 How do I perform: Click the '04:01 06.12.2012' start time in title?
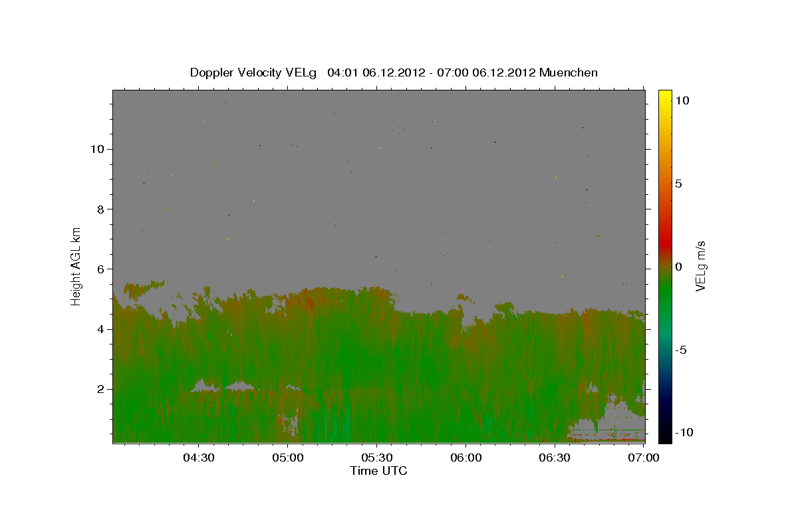(x=376, y=72)
